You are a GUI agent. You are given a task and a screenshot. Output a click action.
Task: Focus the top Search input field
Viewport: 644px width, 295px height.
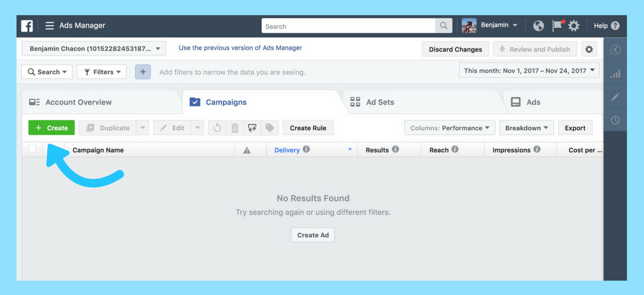click(349, 26)
